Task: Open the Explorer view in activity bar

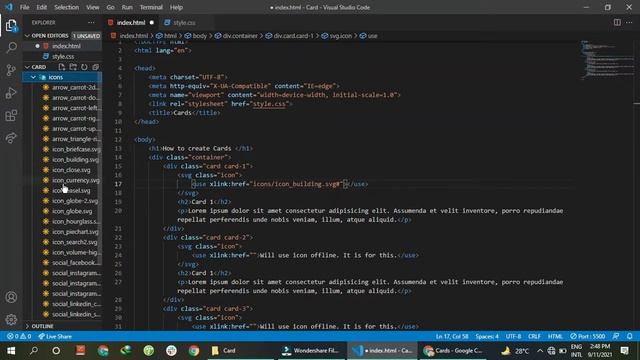Action: point(11,26)
